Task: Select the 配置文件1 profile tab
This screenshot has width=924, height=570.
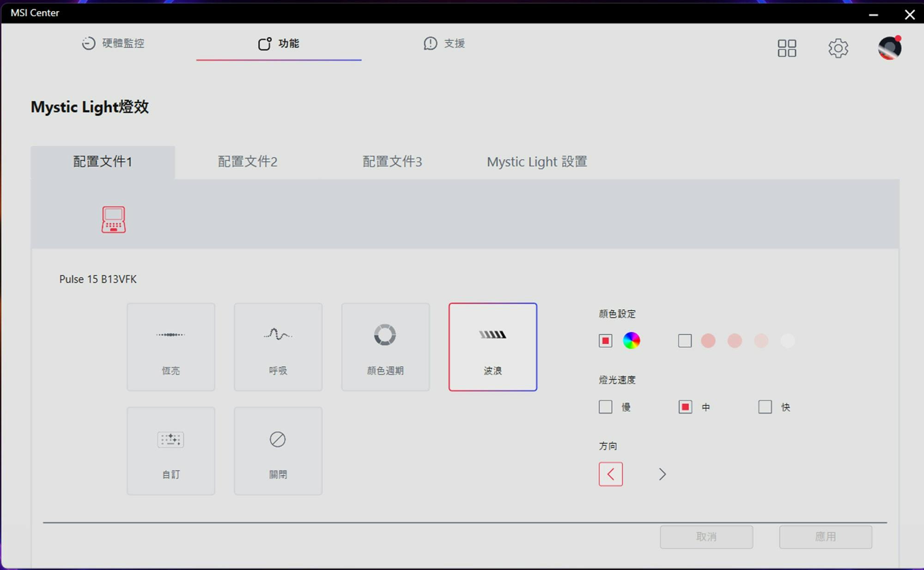Action: [103, 162]
